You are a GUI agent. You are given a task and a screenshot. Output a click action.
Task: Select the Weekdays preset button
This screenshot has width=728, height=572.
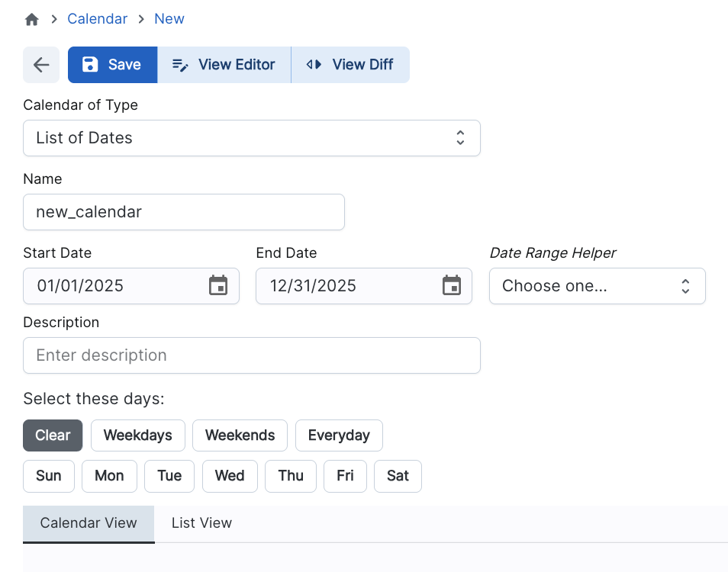click(137, 435)
